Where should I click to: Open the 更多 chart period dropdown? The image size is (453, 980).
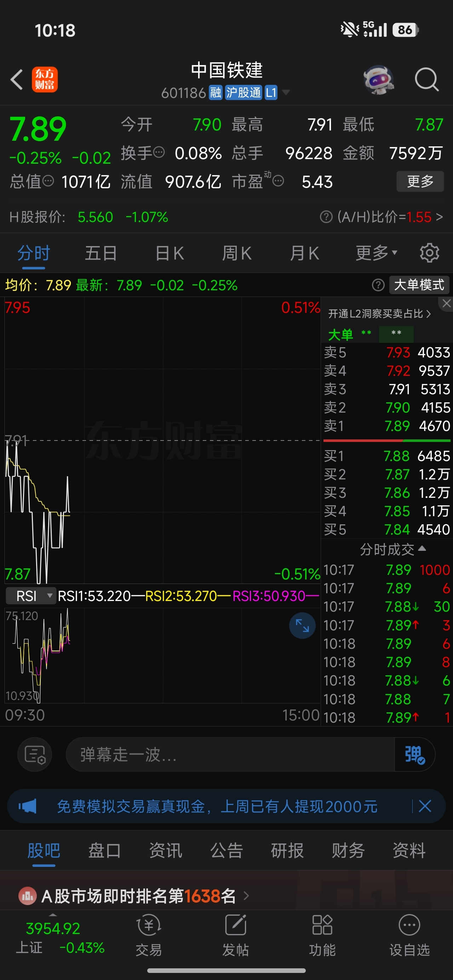[x=377, y=253]
